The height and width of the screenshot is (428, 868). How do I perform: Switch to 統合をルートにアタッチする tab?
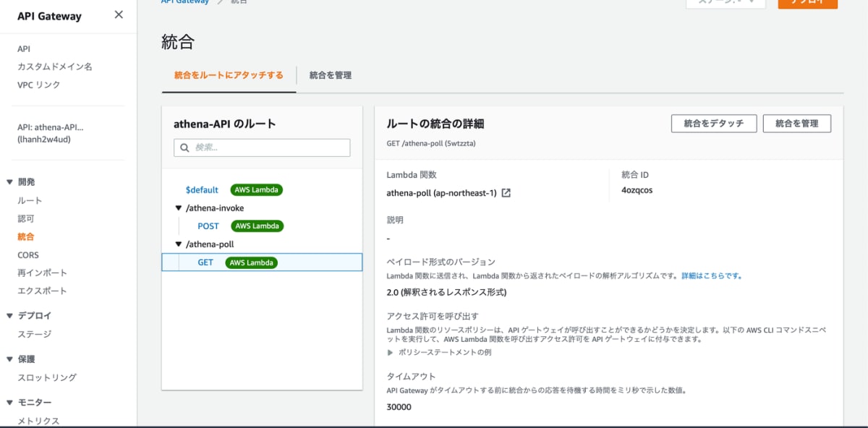[229, 75]
